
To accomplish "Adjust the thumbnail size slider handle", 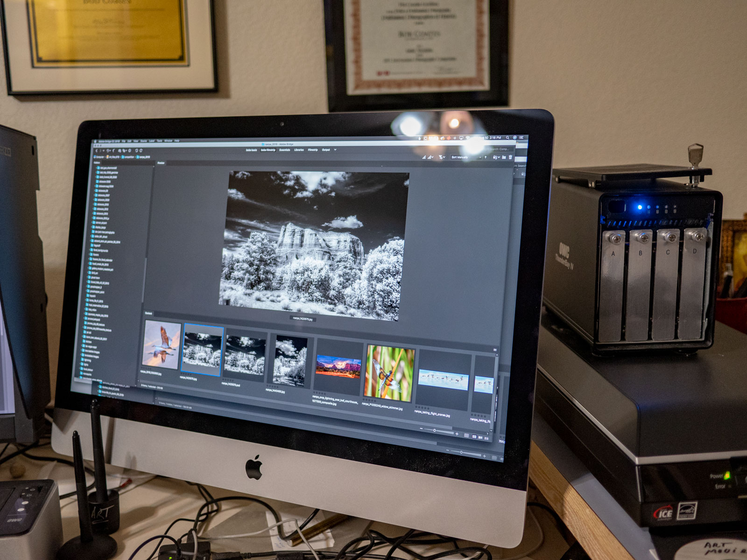I will 434,431.
